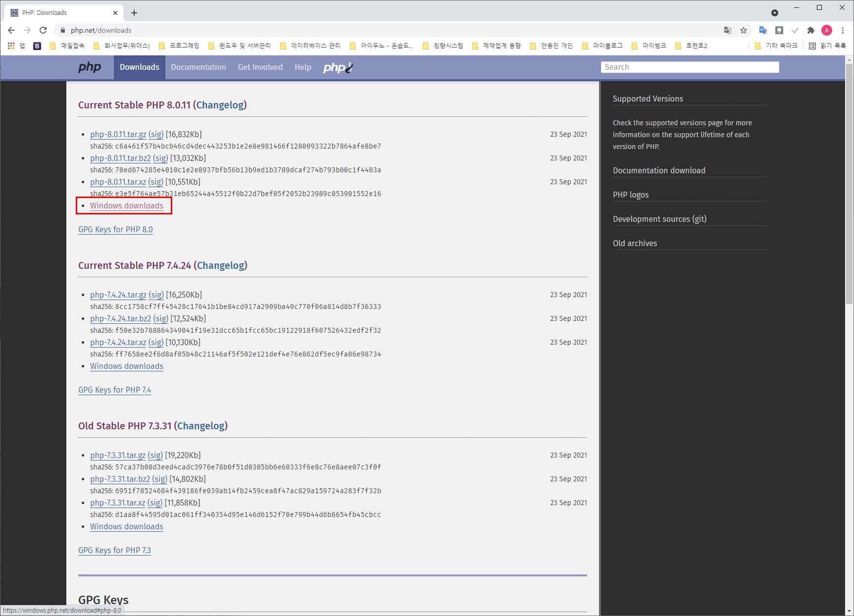This screenshot has width=854, height=616.
Task: Reload the page with the refresh icon
Action: pyautogui.click(x=43, y=30)
